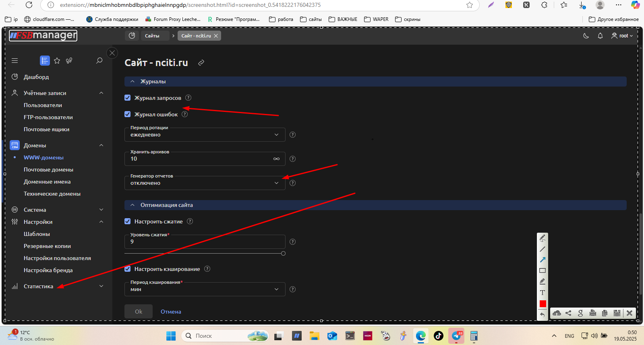
Task: Open Почтовые домены in sidebar
Action: (x=48, y=169)
